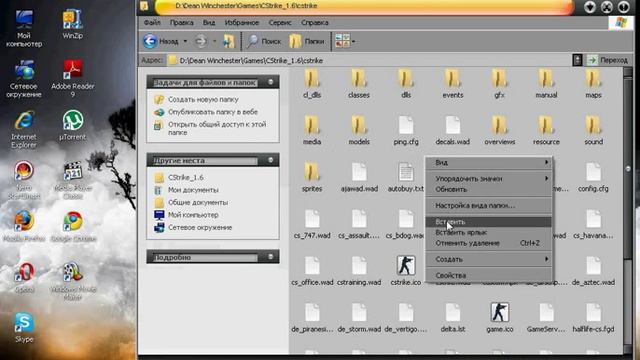640x360 pixels.
Task: Select the classes folder
Action: click(x=359, y=83)
